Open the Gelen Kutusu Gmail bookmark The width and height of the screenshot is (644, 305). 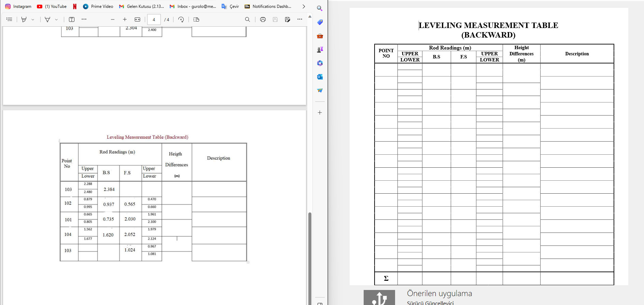141,6
